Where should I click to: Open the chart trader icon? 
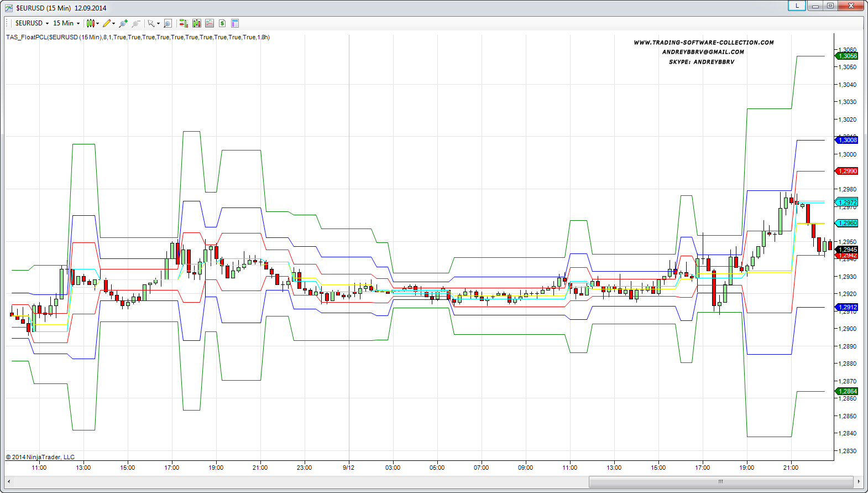(x=184, y=23)
